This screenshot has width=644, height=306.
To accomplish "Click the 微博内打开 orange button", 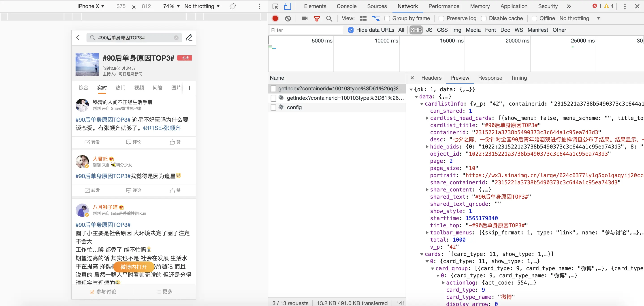I will tap(134, 267).
